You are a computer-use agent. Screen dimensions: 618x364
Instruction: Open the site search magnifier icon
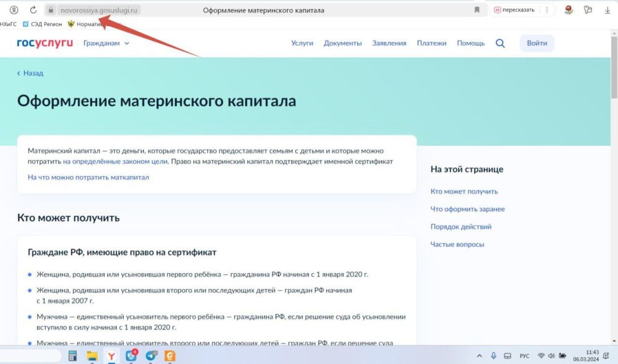point(500,43)
